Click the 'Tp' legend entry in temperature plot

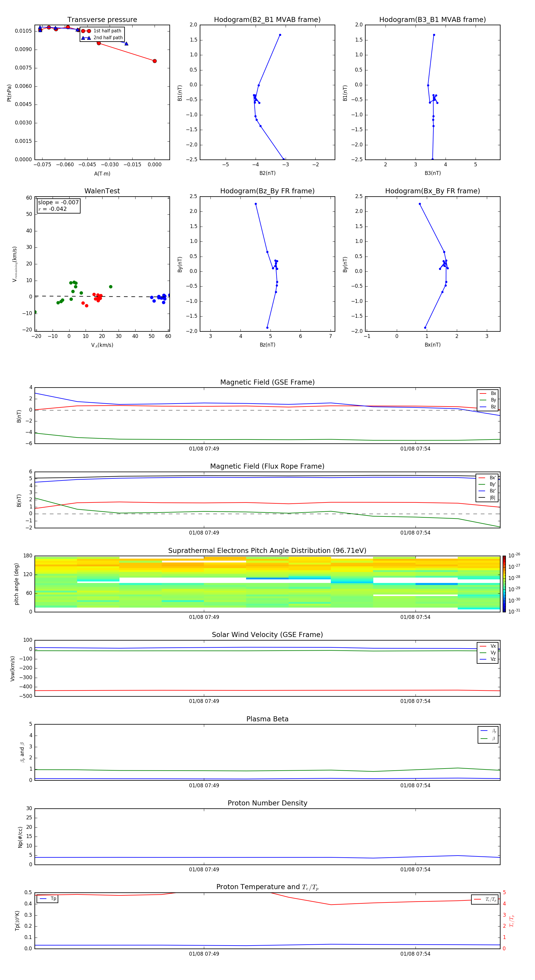point(48,899)
